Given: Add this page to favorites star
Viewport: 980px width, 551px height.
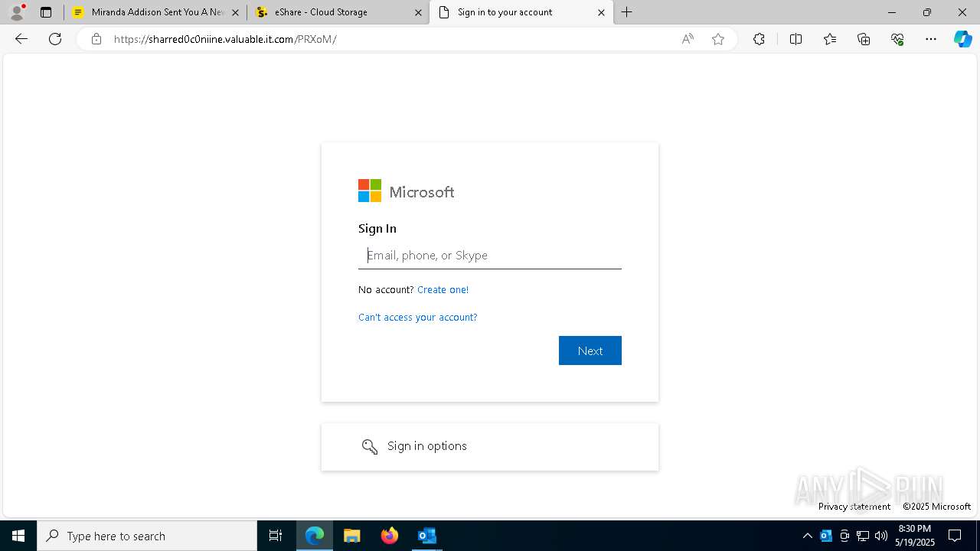Looking at the screenshot, I should (718, 39).
